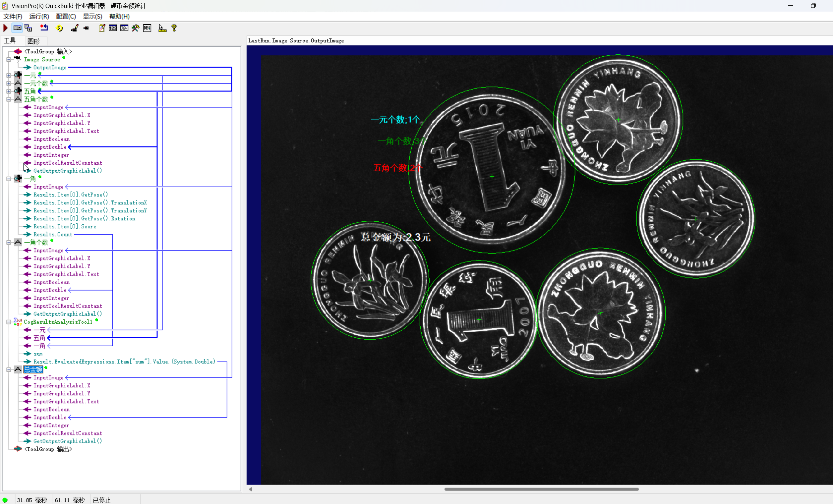The height and width of the screenshot is (504, 833).
Task: Click the red Run Job play icon
Action: (x=5, y=28)
